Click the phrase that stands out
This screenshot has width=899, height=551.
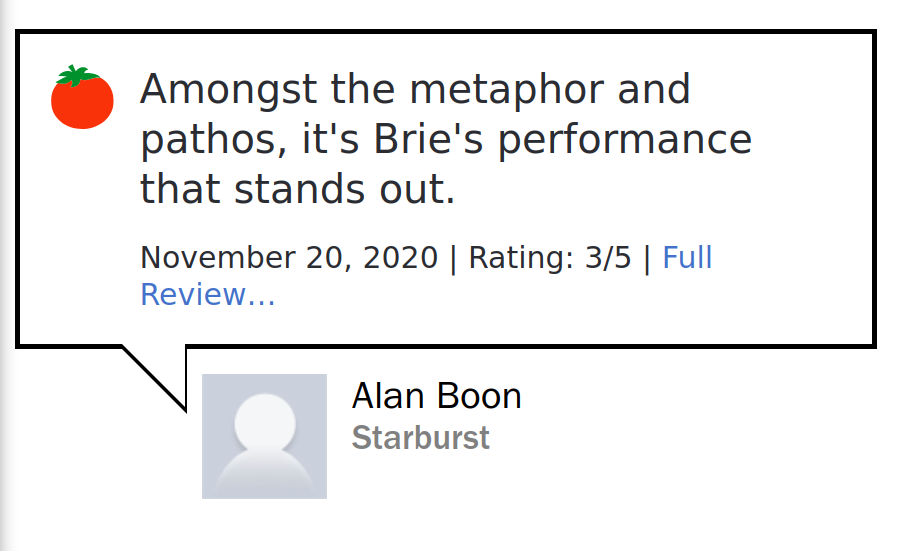(x=298, y=189)
